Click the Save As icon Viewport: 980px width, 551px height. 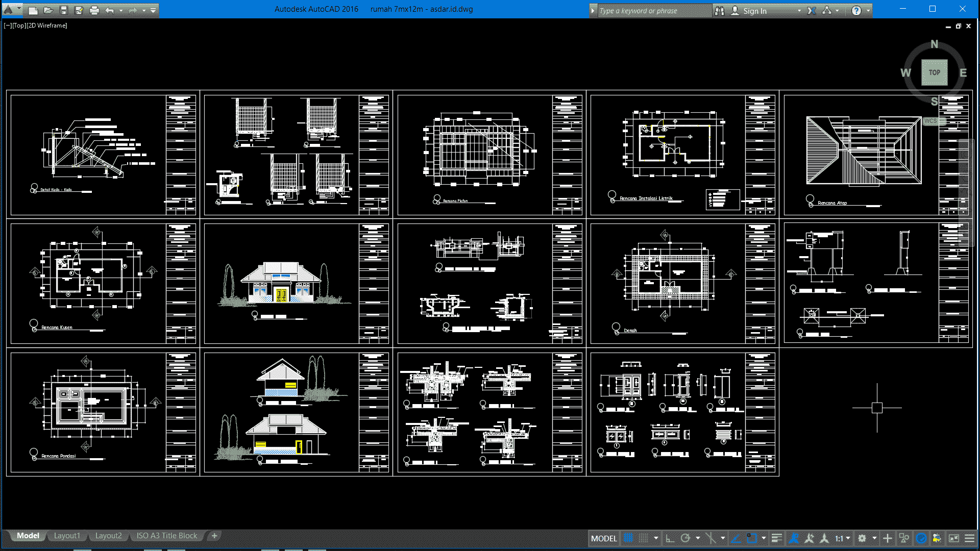(x=79, y=10)
